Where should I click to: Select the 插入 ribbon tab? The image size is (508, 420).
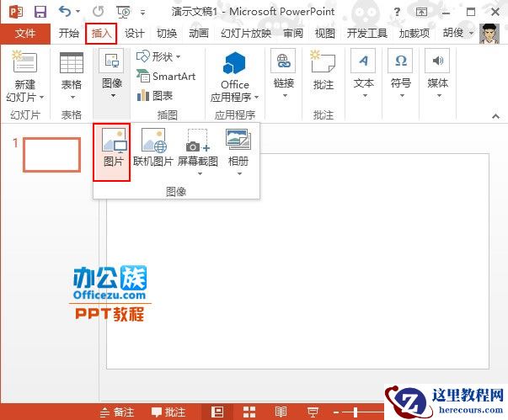(101, 34)
